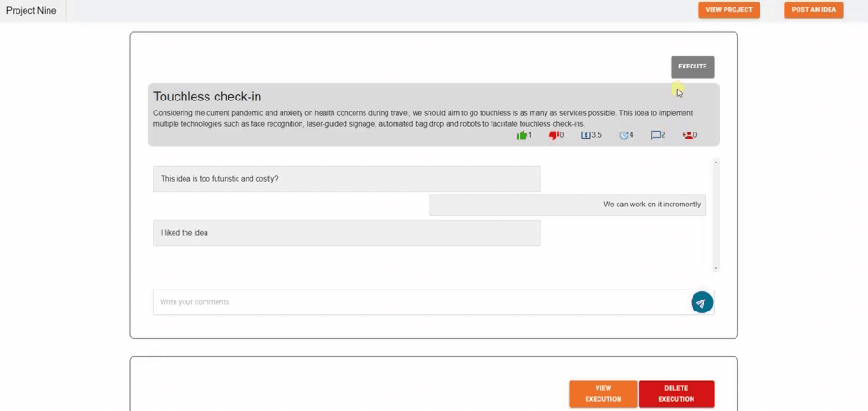Select the 'I liked the idea' comment
Screen dimensions: 868x411
pyautogui.click(x=346, y=233)
